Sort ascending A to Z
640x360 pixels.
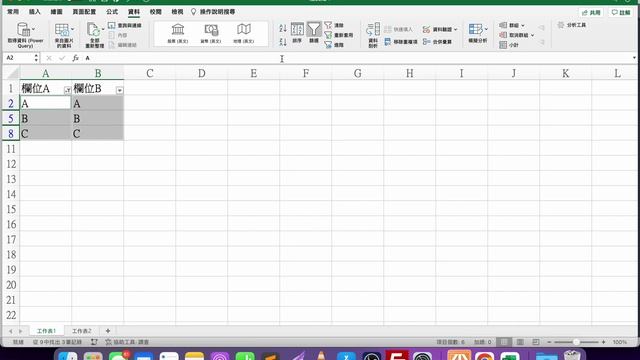pos(283,28)
